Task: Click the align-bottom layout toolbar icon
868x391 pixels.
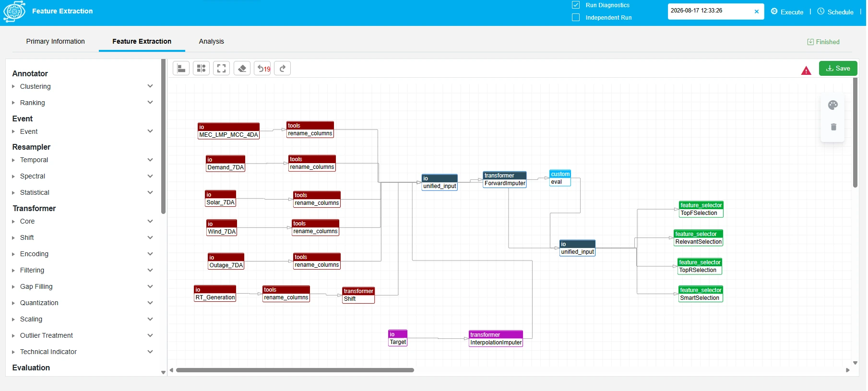Action: pos(181,69)
